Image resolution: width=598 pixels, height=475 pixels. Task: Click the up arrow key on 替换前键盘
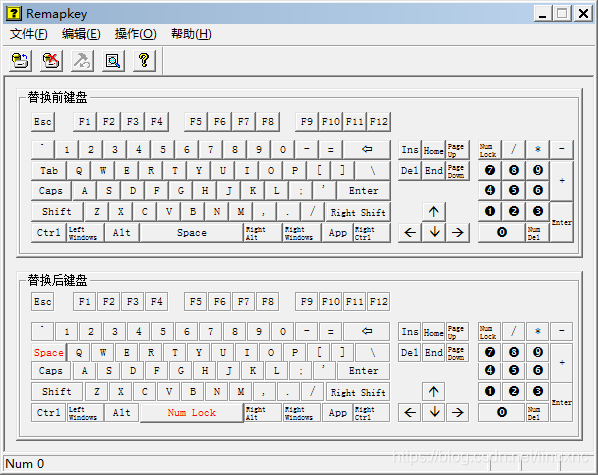(434, 211)
